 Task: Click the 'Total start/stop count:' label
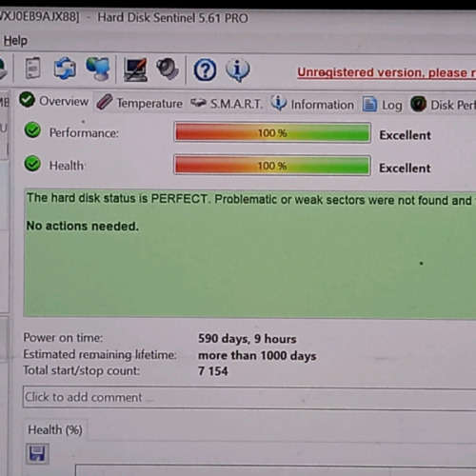tap(81, 370)
